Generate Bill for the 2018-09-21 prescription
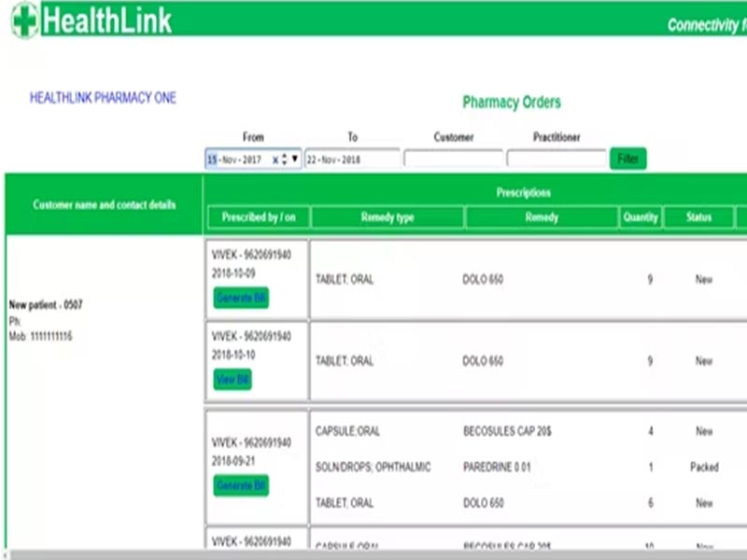 pos(241,485)
